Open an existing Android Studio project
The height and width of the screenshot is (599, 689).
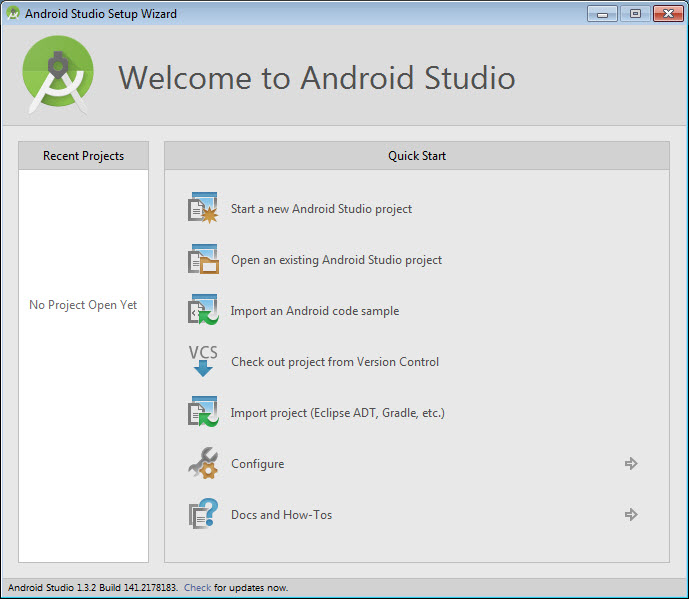click(x=336, y=260)
